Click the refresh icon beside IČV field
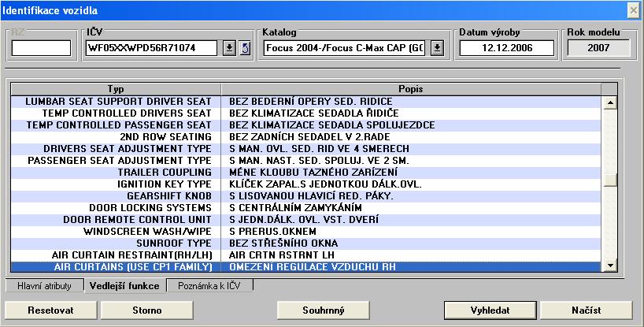The width and height of the screenshot is (644, 327). 243,48
